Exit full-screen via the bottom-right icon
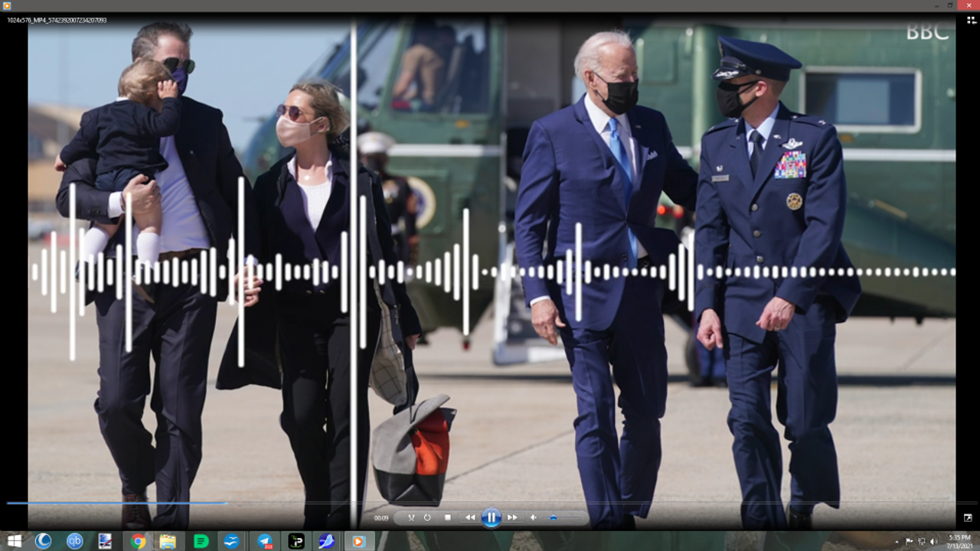The width and height of the screenshot is (980, 551). click(968, 518)
